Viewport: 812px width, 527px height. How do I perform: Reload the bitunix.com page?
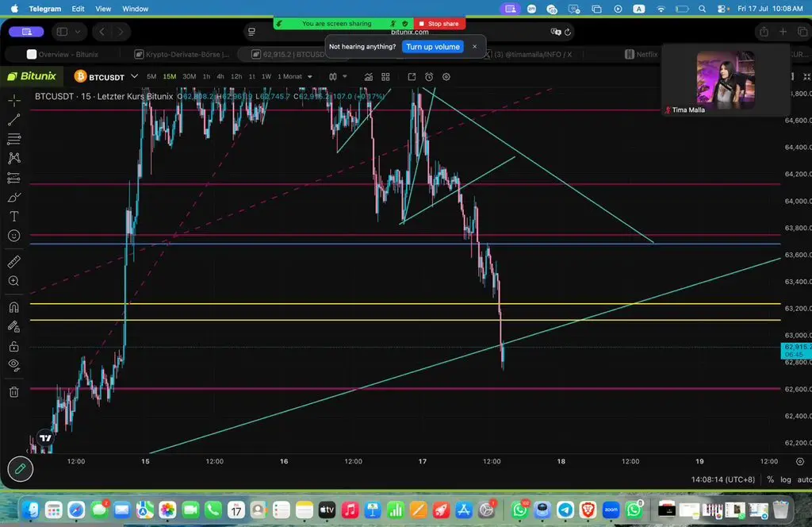coord(568,32)
